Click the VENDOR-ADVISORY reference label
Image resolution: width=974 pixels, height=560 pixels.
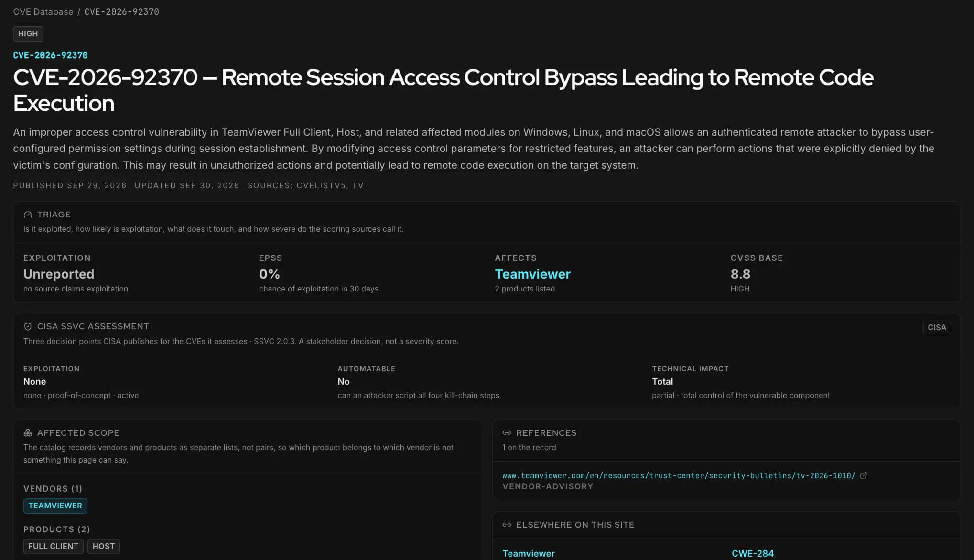tap(548, 486)
